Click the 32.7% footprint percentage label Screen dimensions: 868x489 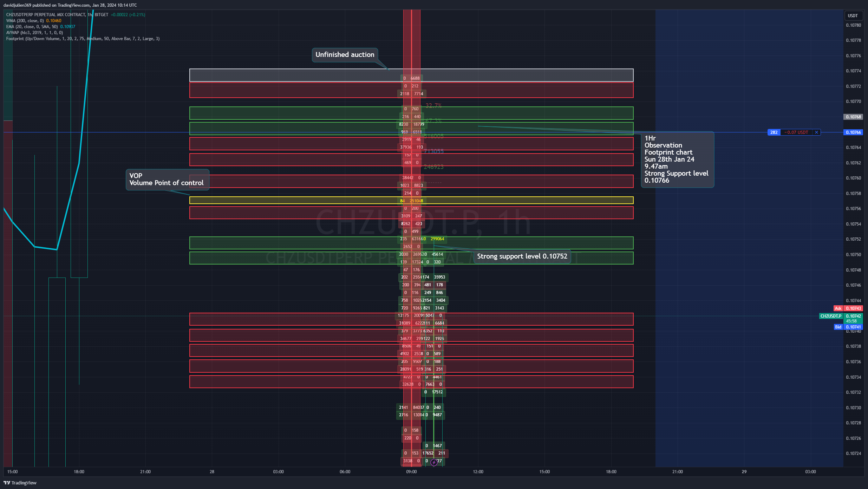[433, 105]
